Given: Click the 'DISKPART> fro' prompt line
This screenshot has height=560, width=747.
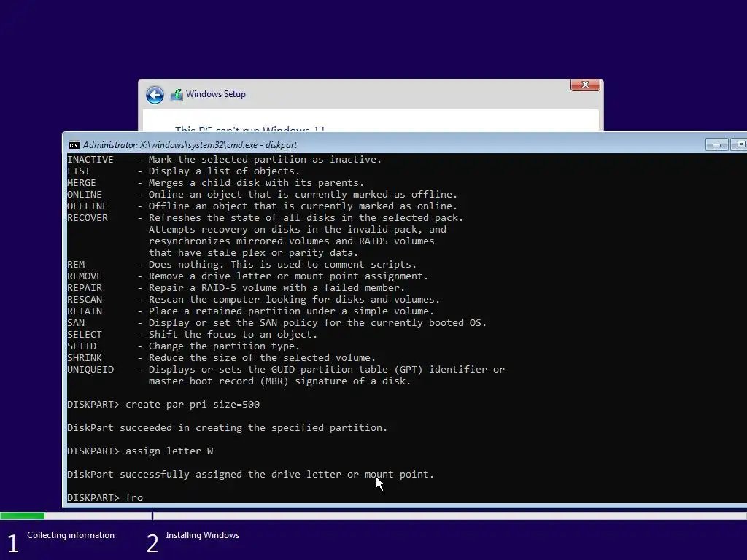Looking at the screenshot, I should pyautogui.click(x=105, y=497).
